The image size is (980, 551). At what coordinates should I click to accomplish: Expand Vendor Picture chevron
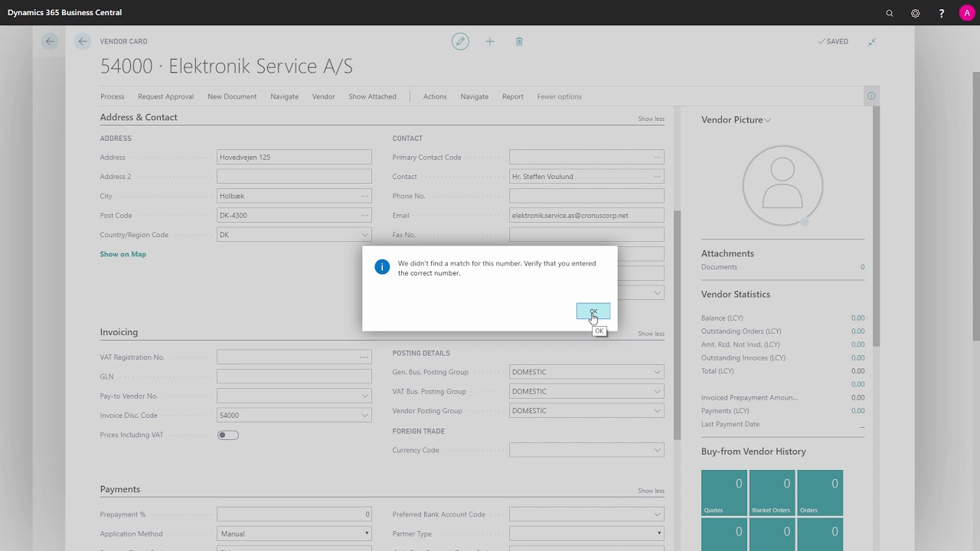(768, 120)
